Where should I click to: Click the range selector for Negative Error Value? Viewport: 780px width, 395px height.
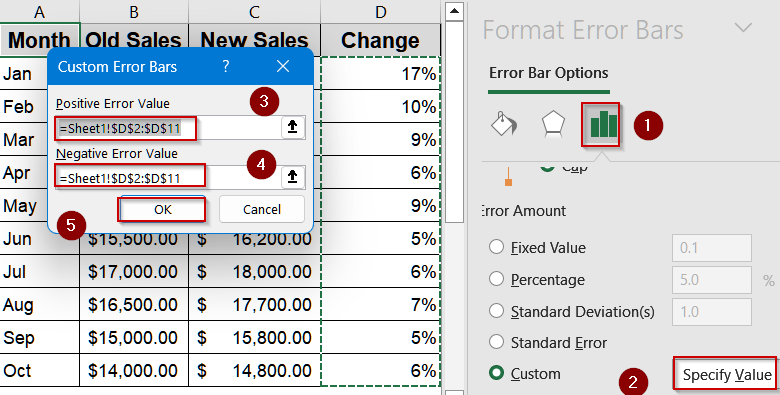(292, 177)
